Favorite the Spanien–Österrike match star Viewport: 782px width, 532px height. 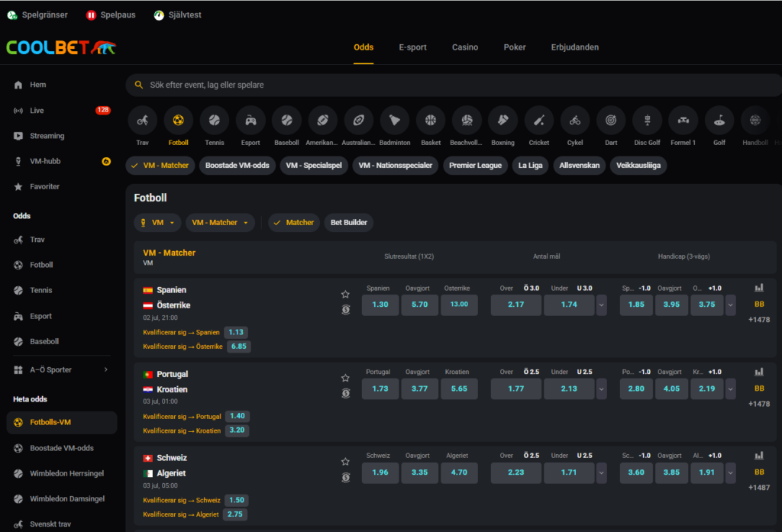(x=345, y=294)
